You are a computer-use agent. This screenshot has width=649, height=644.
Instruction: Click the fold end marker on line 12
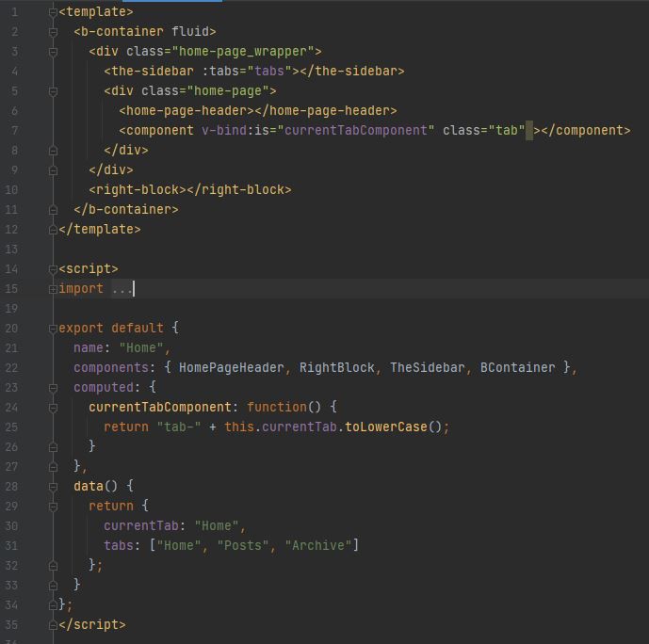(53, 230)
